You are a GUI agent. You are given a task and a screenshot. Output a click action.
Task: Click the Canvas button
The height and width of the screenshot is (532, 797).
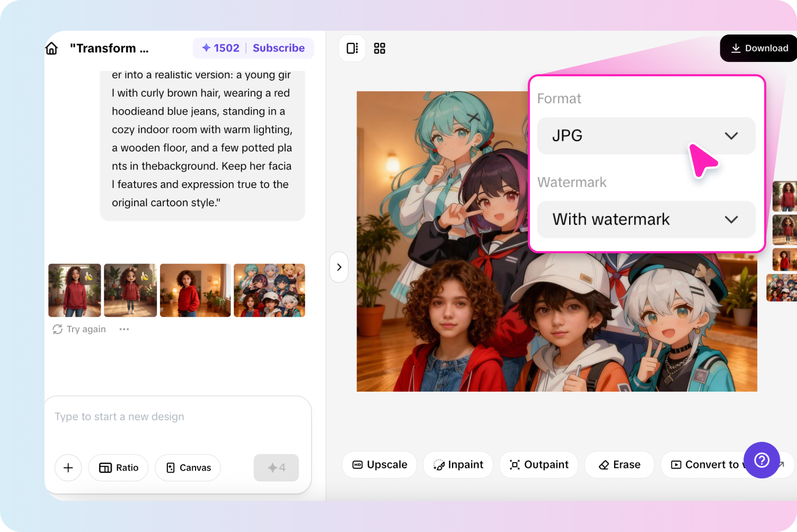pyautogui.click(x=188, y=467)
